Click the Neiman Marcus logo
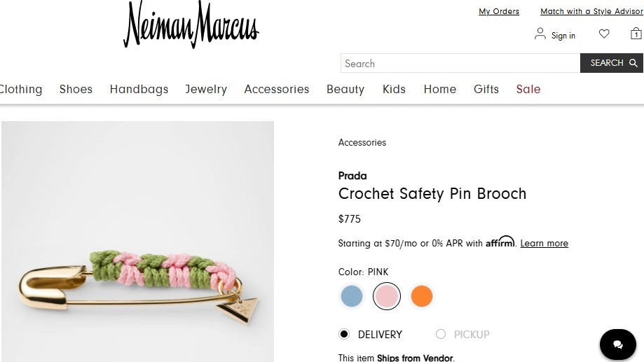Image resolution: width=644 pixels, height=362 pixels. pos(191,26)
